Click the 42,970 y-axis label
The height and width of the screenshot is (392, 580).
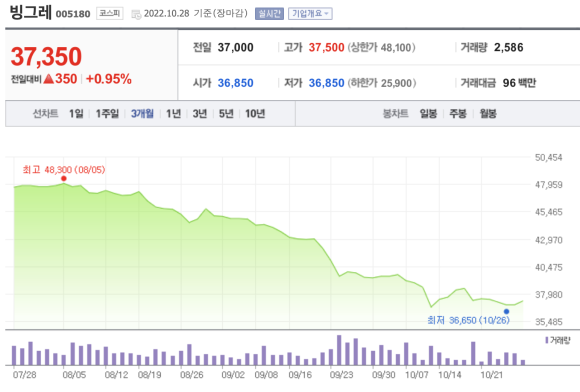[549, 240]
